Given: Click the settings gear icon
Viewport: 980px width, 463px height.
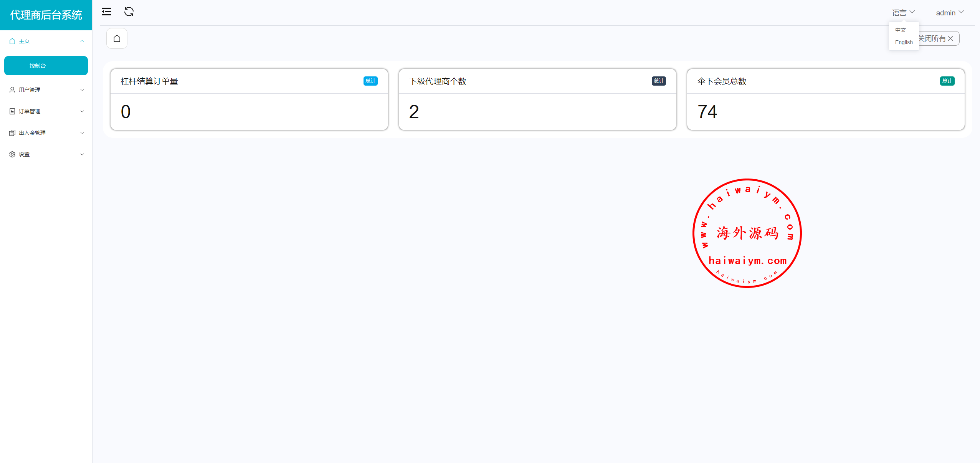Looking at the screenshot, I should point(12,154).
